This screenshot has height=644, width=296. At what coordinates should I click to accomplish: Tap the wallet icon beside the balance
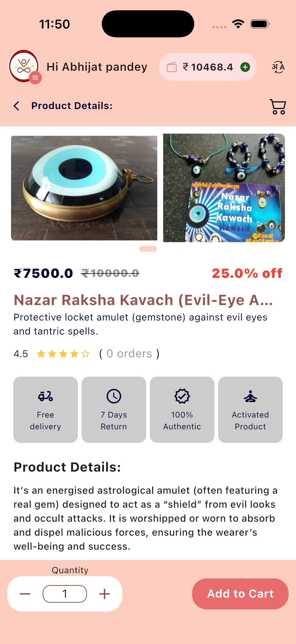click(x=172, y=67)
